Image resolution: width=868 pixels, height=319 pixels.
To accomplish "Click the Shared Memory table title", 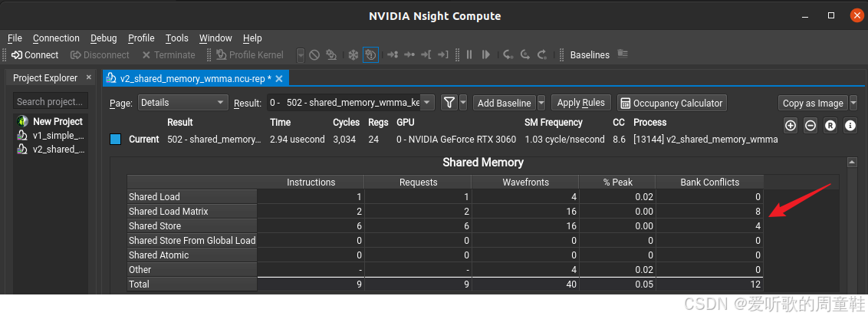I will tap(483, 163).
